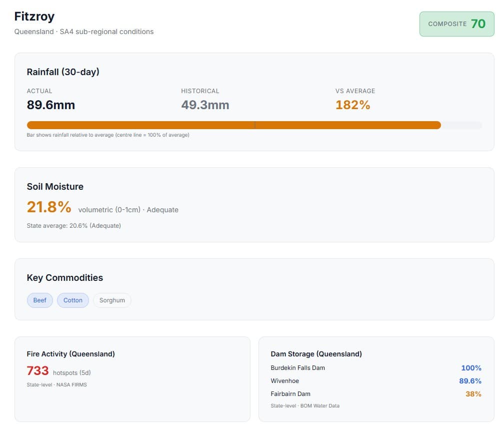This screenshot has height=424, width=504.
Task: Select the Cotton commodity chip
Action: pos(73,300)
